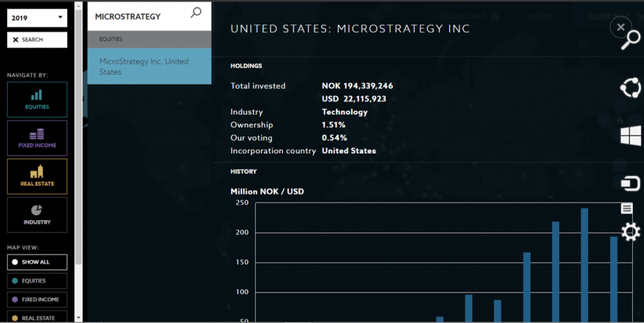Click the Million NOK / USD chart title

tap(267, 192)
